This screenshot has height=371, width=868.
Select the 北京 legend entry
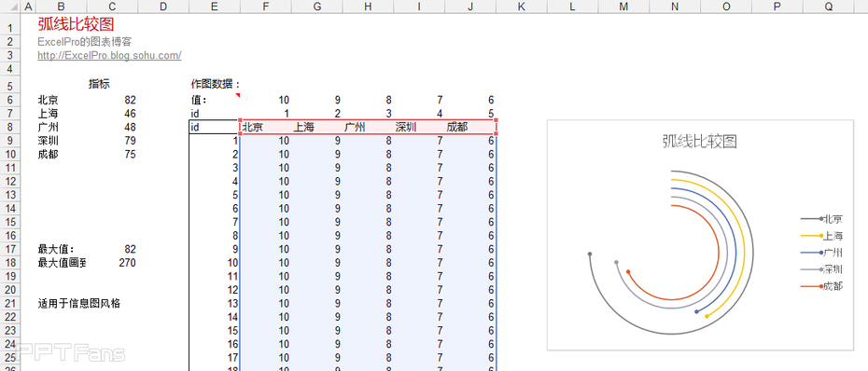pos(821,219)
